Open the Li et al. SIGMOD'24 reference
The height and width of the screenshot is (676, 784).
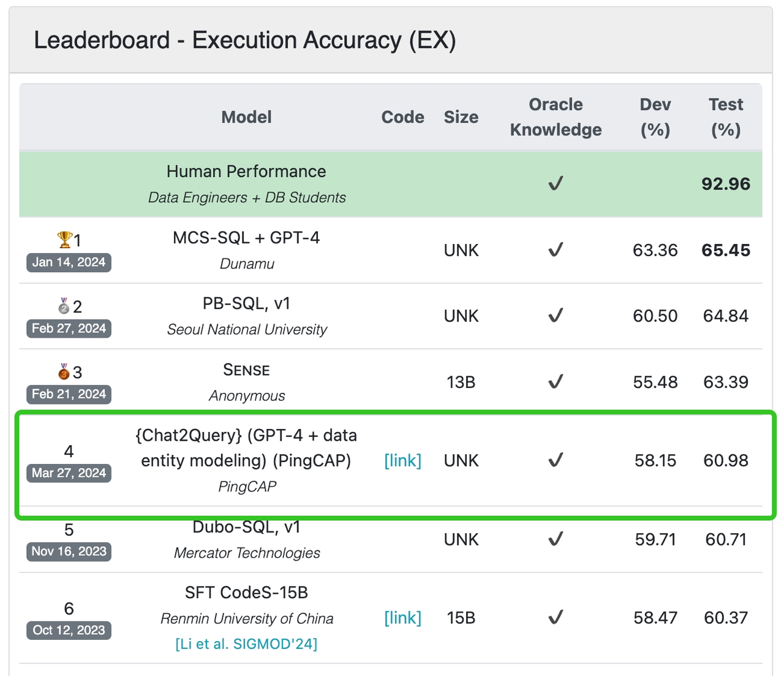coord(246,644)
